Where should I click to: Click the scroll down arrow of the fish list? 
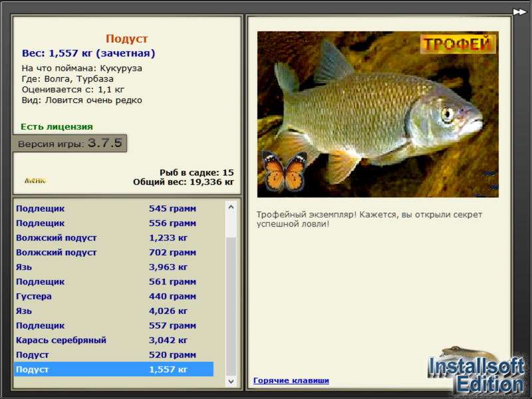pos(231,381)
